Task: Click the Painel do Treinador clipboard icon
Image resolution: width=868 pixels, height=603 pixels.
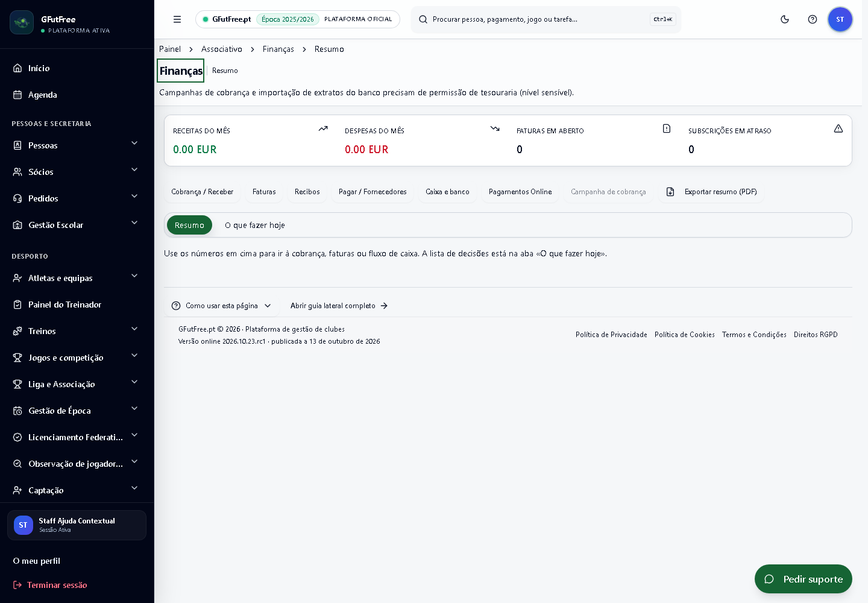Action: click(x=17, y=305)
